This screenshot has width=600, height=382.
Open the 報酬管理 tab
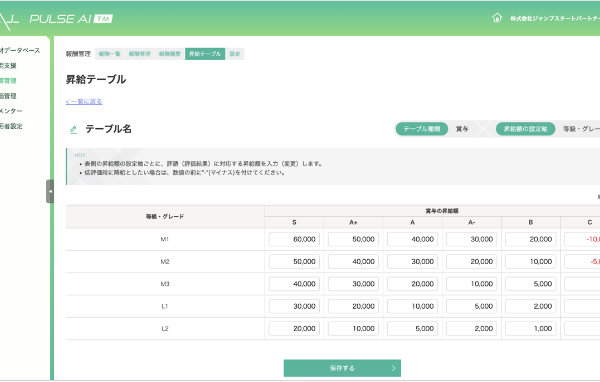[140, 54]
